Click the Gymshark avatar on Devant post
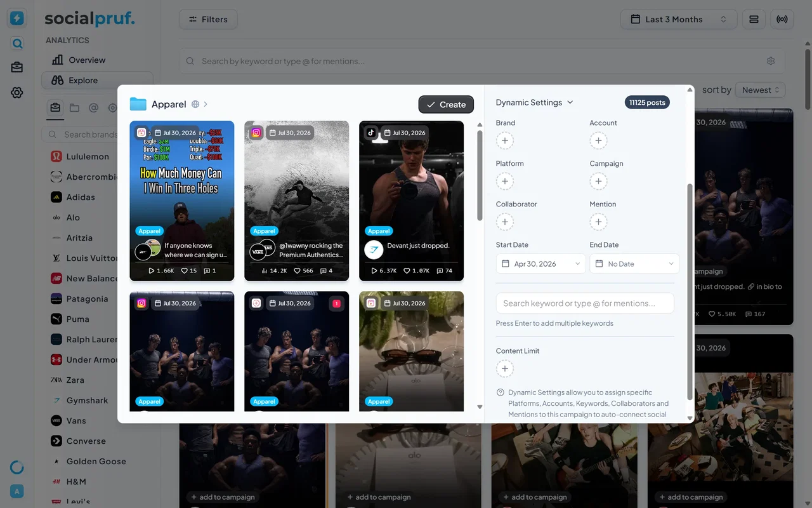Image resolution: width=812 pixels, height=508 pixels. click(x=374, y=250)
